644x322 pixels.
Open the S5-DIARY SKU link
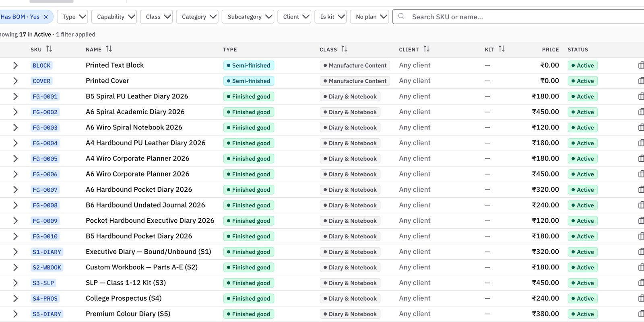tap(47, 314)
